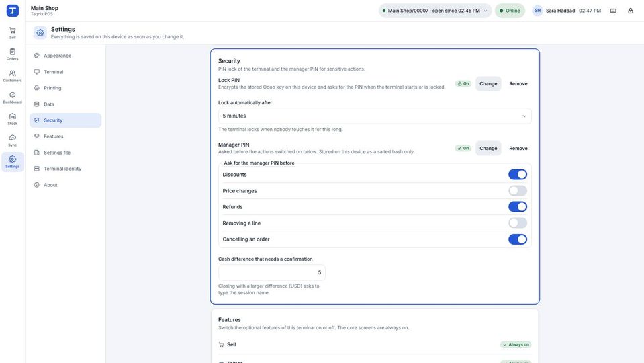The height and width of the screenshot is (363, 644).
Task: Open the Sell screen from sidebar
Action: [x=12, y=33]
